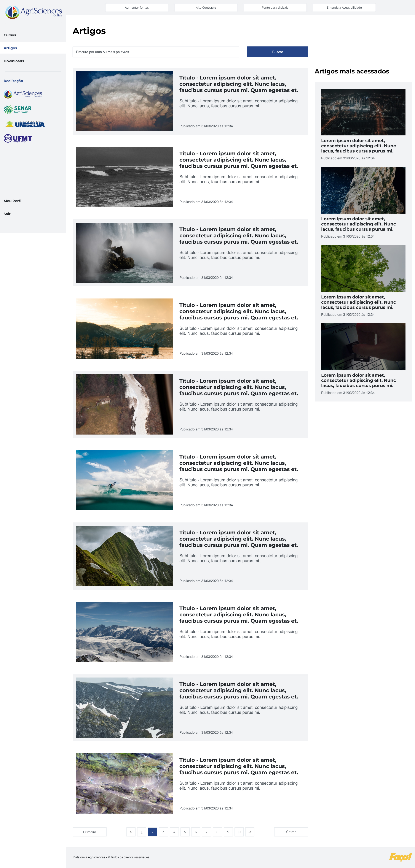Go to previous page with left arrow

point(131,832)
